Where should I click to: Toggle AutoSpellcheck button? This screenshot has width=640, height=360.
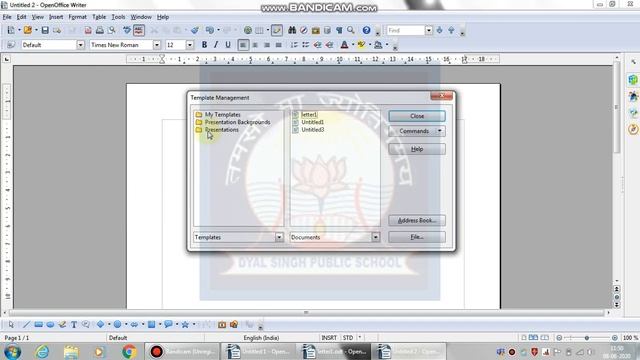pyautogui.click(x=139, y=30)
